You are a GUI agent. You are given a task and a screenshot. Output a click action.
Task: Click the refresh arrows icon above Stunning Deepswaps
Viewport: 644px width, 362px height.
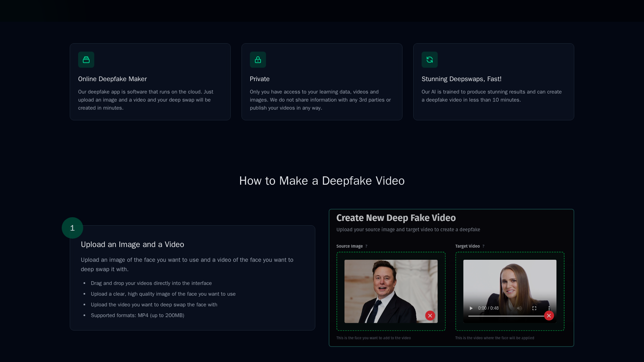[x=430, y=60]
